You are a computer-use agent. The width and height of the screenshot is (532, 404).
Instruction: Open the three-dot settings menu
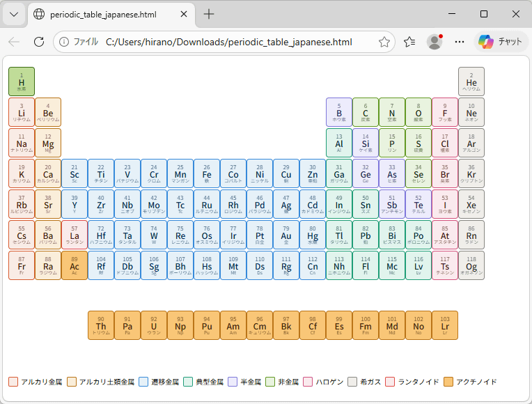tap(459, 42)
